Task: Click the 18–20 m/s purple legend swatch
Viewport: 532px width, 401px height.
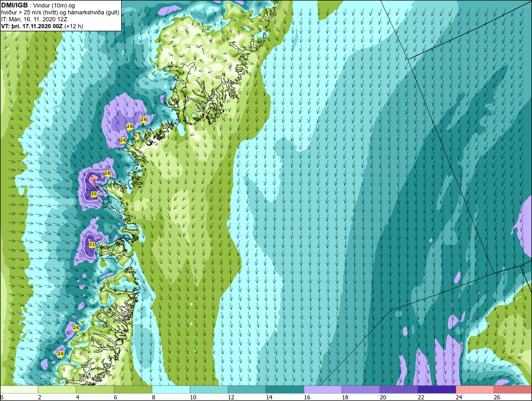Action: [x=361, y=389]
